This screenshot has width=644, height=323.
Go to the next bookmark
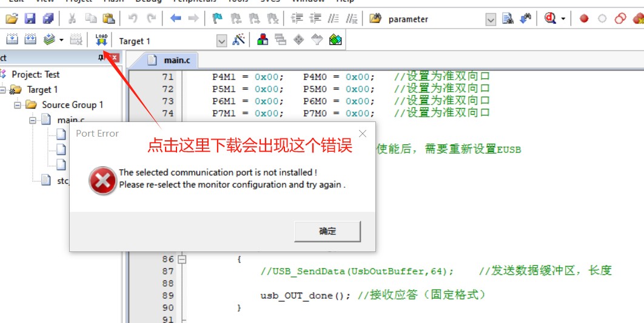click(254, 18)
